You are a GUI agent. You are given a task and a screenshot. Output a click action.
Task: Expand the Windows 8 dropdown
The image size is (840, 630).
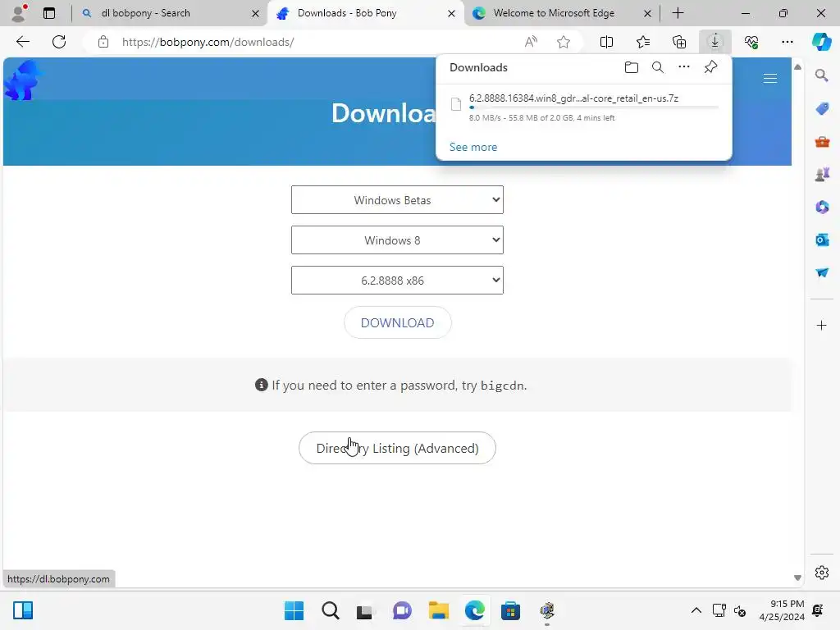point(397,240)
